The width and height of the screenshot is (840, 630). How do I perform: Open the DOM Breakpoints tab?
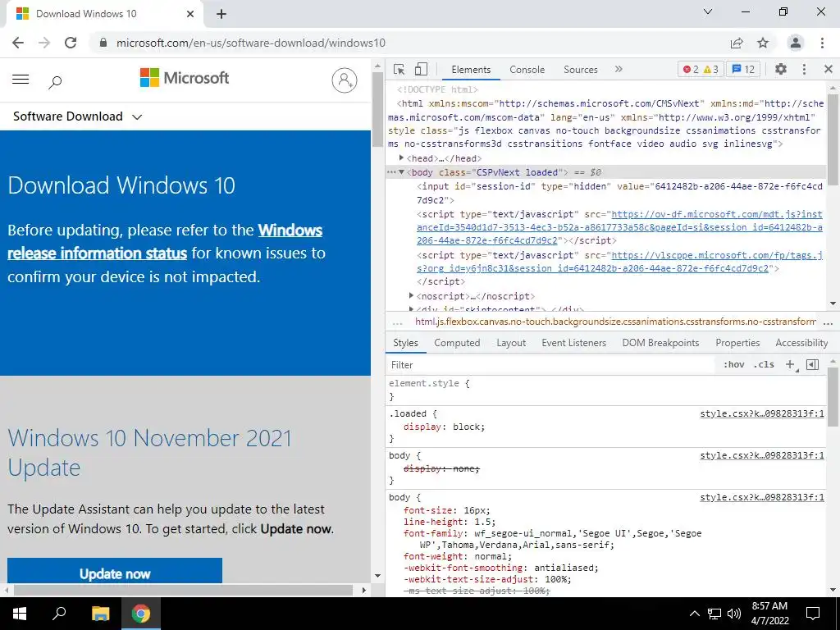(660, 343)
